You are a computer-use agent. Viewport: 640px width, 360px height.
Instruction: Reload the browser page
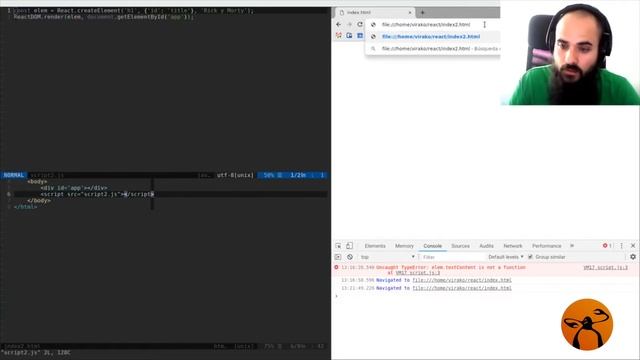360,24
